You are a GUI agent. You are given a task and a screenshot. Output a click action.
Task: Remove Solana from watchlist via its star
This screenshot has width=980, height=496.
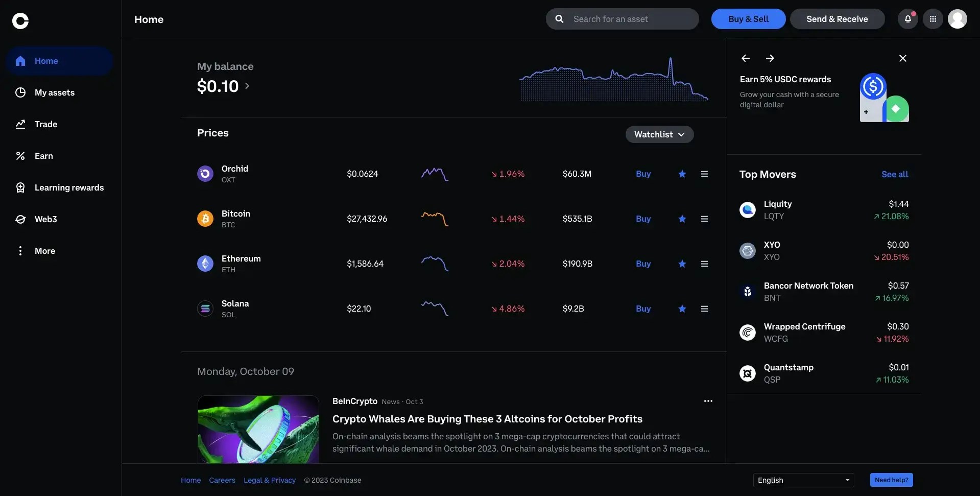point(682,309)
